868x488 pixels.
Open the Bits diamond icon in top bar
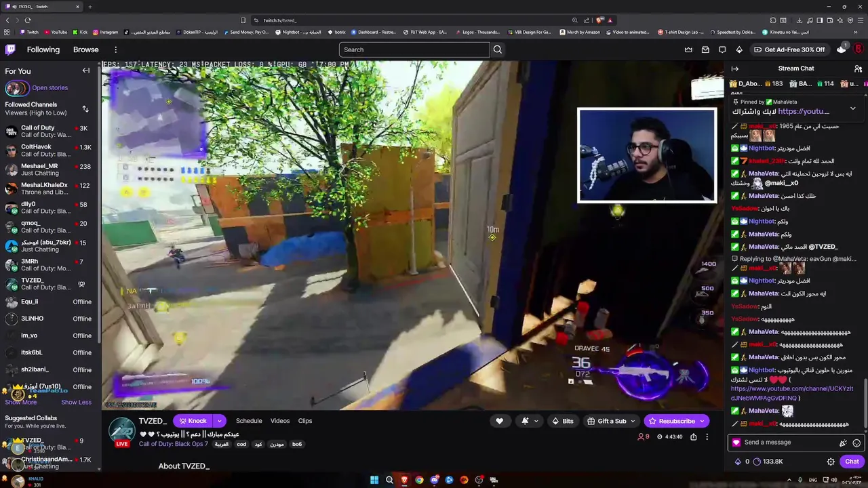click(739, 49)
